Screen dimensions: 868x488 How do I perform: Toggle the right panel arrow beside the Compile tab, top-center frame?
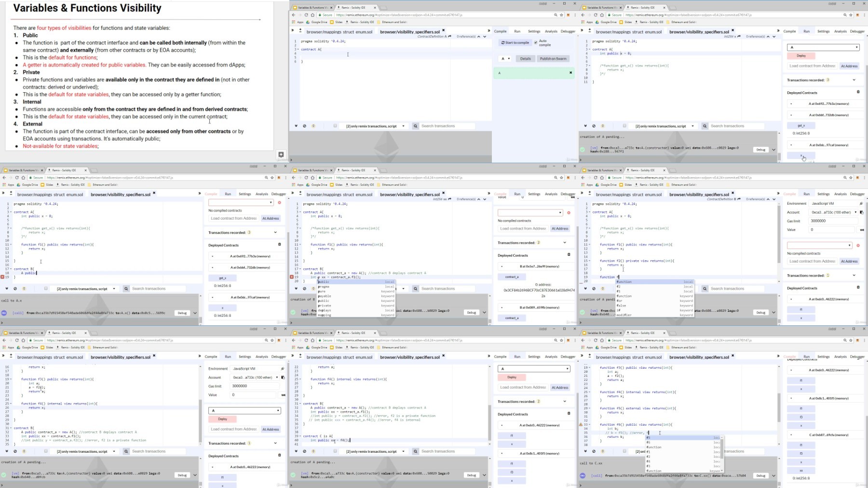coord(488,31)
